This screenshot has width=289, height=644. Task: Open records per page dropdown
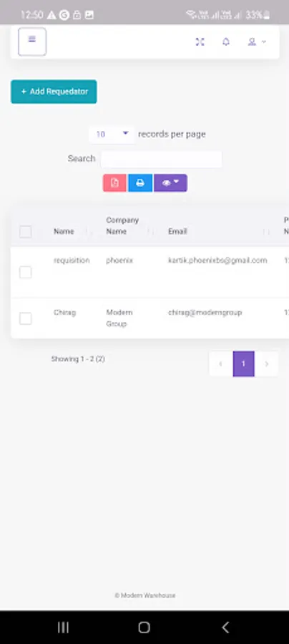112,135
